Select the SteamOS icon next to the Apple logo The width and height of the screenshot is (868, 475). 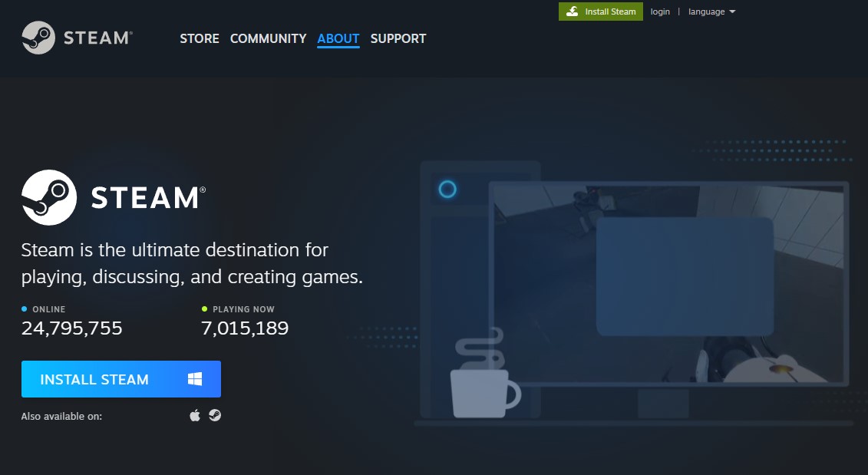[216, 414]
